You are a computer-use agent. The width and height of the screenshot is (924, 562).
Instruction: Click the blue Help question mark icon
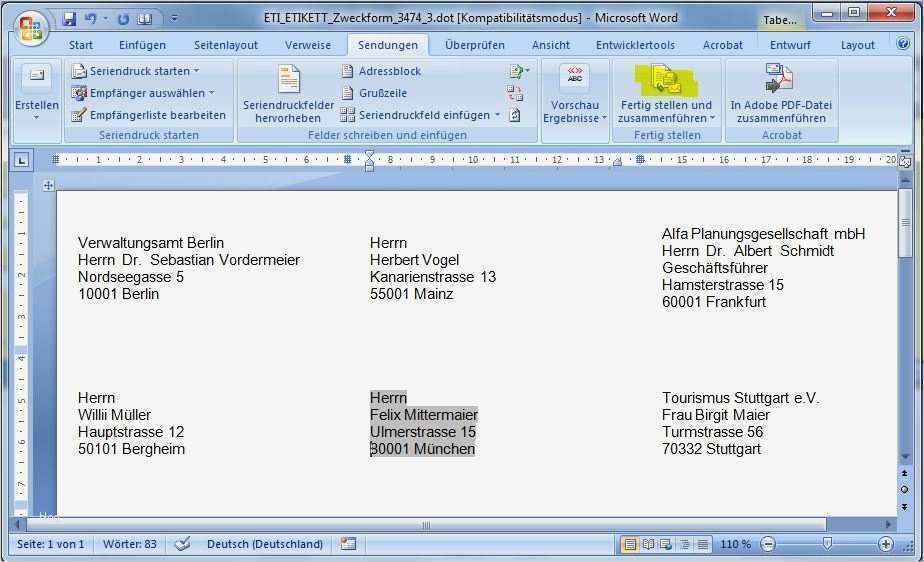[903, 44]
